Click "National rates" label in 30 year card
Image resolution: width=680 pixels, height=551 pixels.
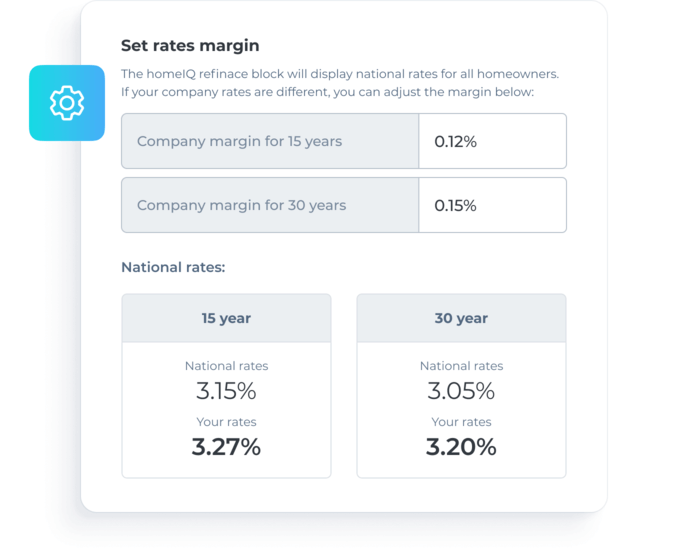point(461,366)
